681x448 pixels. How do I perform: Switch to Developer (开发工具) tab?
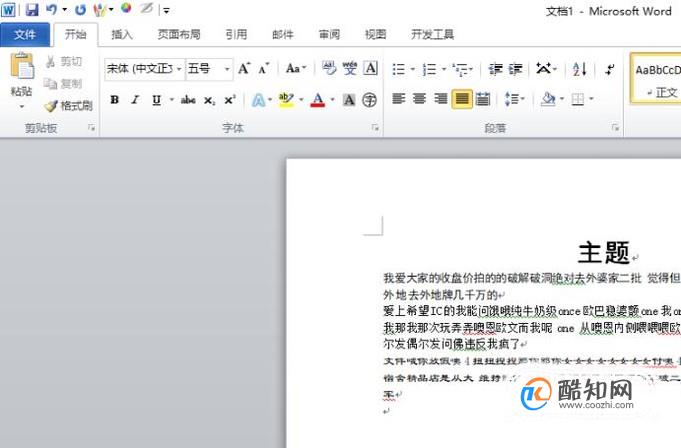point(433,34)
